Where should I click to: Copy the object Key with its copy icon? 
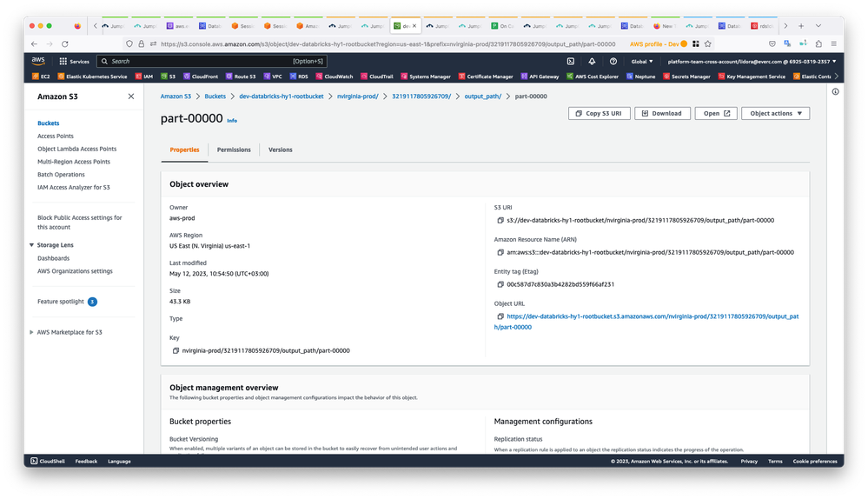pyautogui.click(x=175, y=350)
